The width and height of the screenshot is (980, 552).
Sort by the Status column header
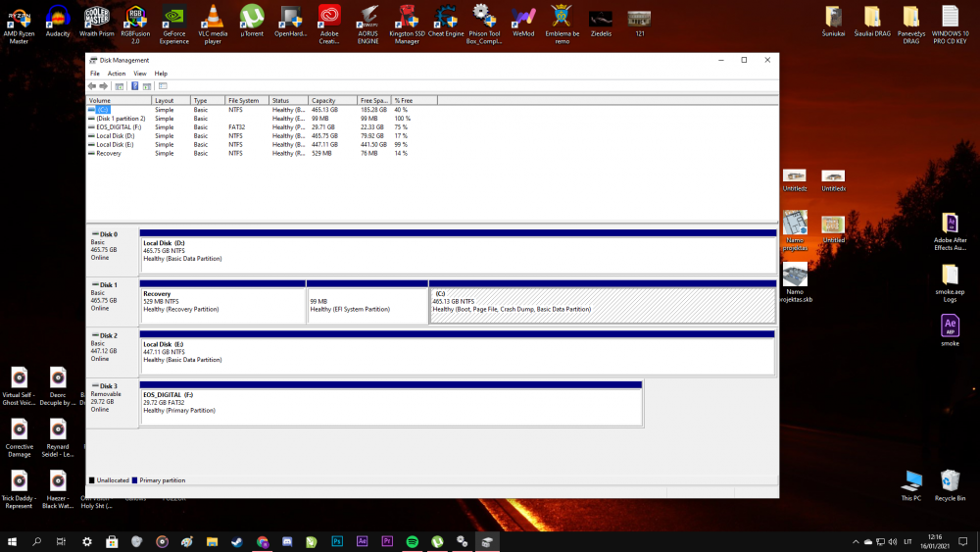click(x=289, y=100)
